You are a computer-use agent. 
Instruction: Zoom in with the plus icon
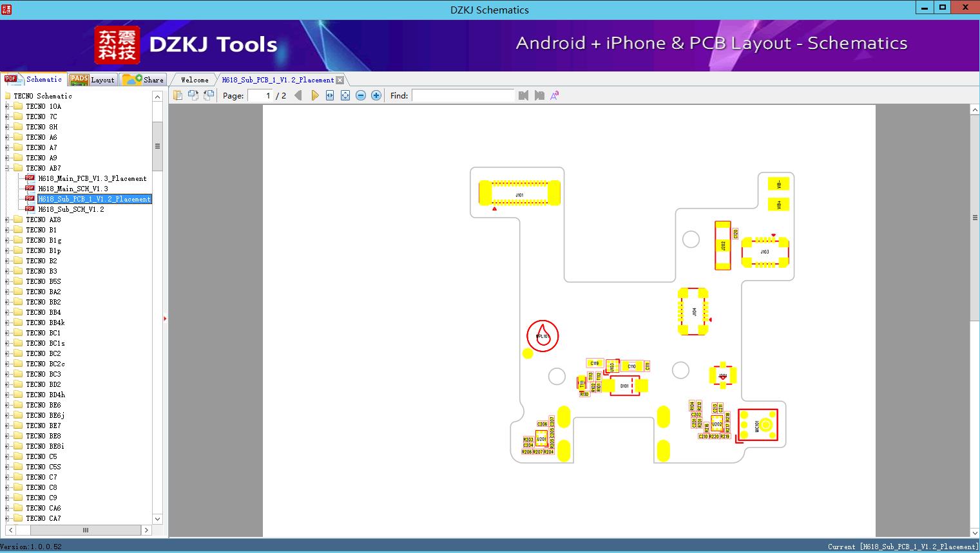click(x=376, y=95)
